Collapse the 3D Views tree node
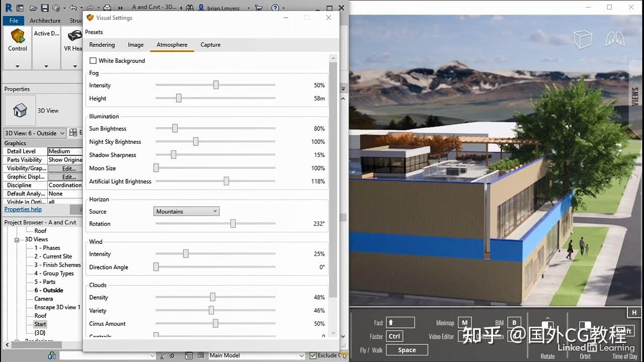Image resolution: width=644 pixels, height=362 pixels. pos(17,240)
